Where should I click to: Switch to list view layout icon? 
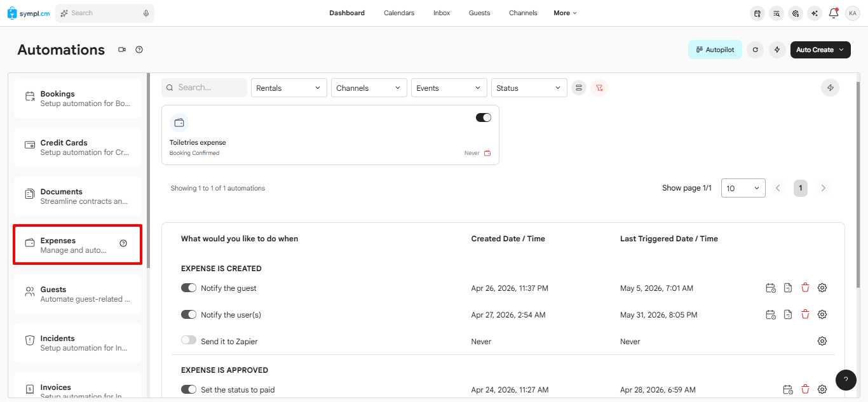tap(578, 88)
